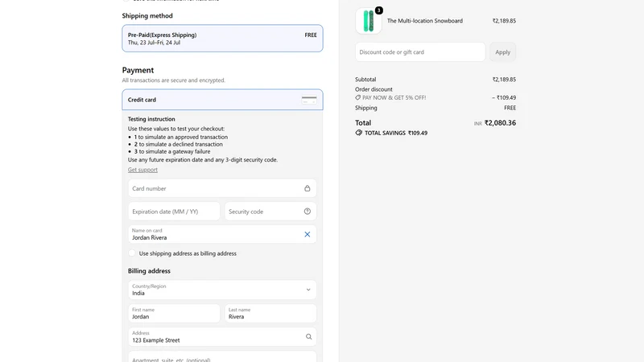Clear the Name on card with X icon
The height and width of the screenshot is (362, 644).
308,234
